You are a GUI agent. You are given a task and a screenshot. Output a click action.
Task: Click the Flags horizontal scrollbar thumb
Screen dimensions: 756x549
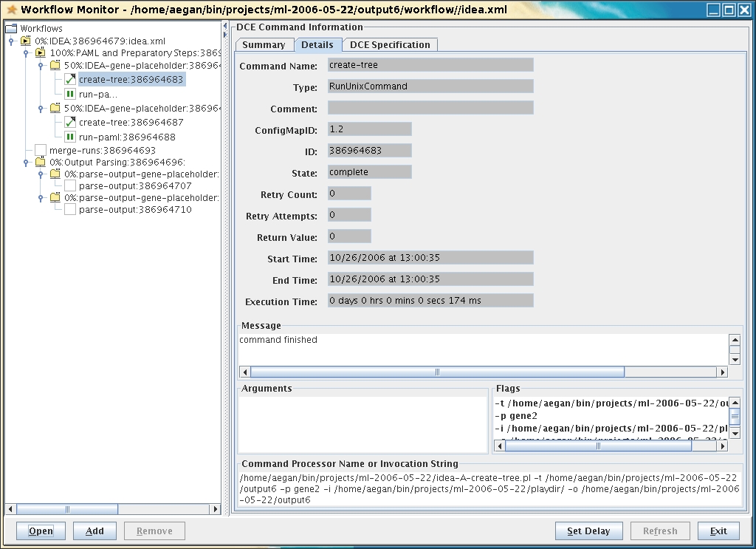click(598, 446)
